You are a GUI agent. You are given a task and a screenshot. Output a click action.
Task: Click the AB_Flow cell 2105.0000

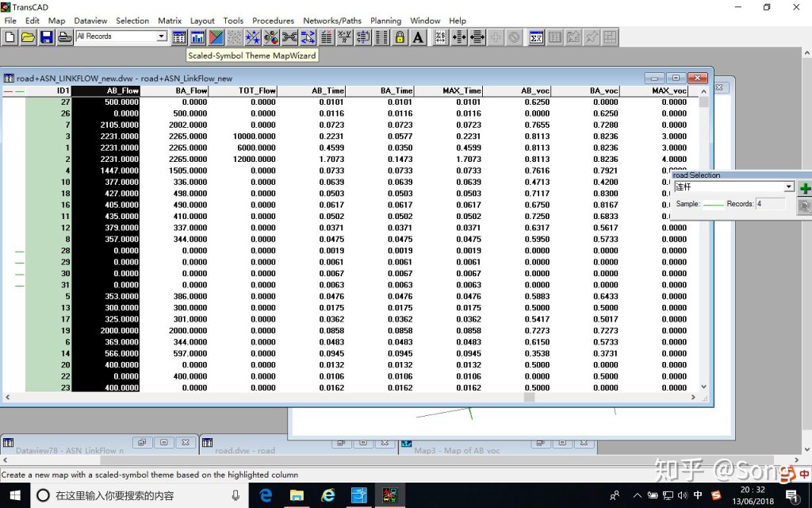pyautogui.click(x=105, y=125)
